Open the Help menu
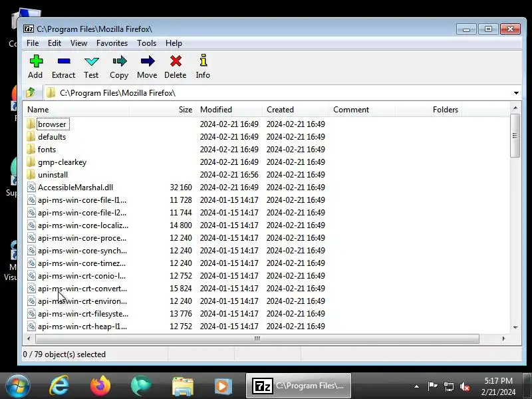Image resolution: width=532 pixels, height=399 pixels. click(174, 43)
